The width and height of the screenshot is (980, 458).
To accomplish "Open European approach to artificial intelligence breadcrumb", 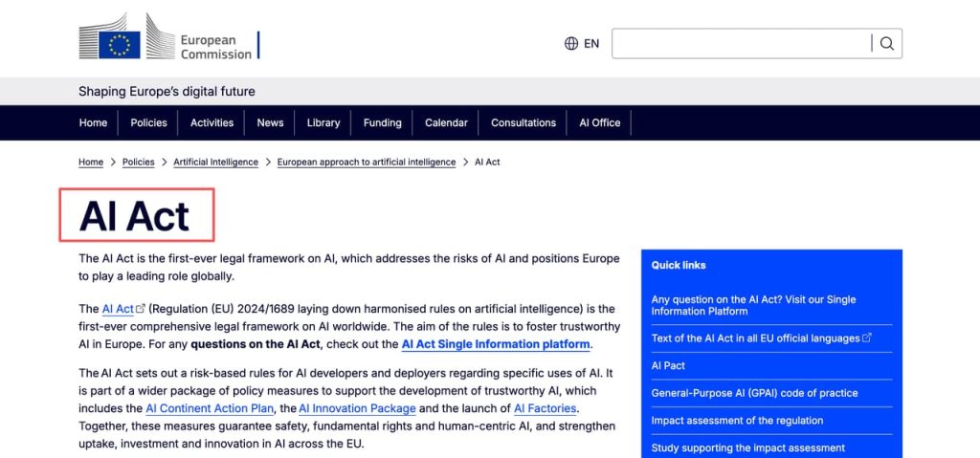I will click(x=367, y=162).
